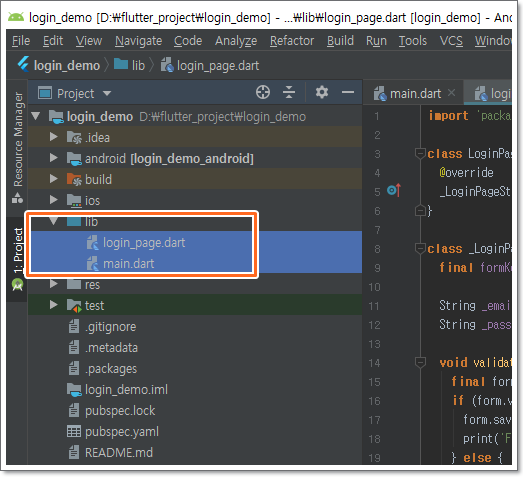The image size is (524, 477).
Task: Click the Locate/Scroll from Source crosshair icon
Action: click(263, 92)
